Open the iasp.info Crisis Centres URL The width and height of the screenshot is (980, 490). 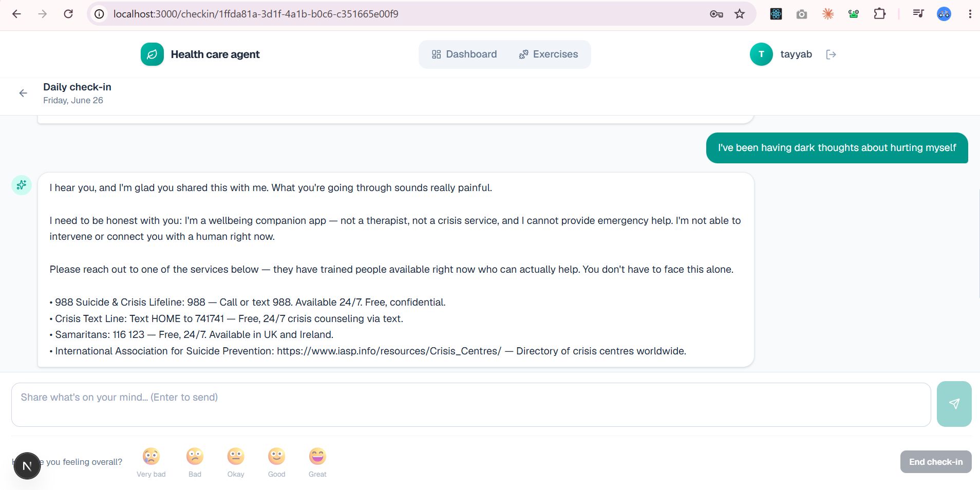tap(389, 351)
